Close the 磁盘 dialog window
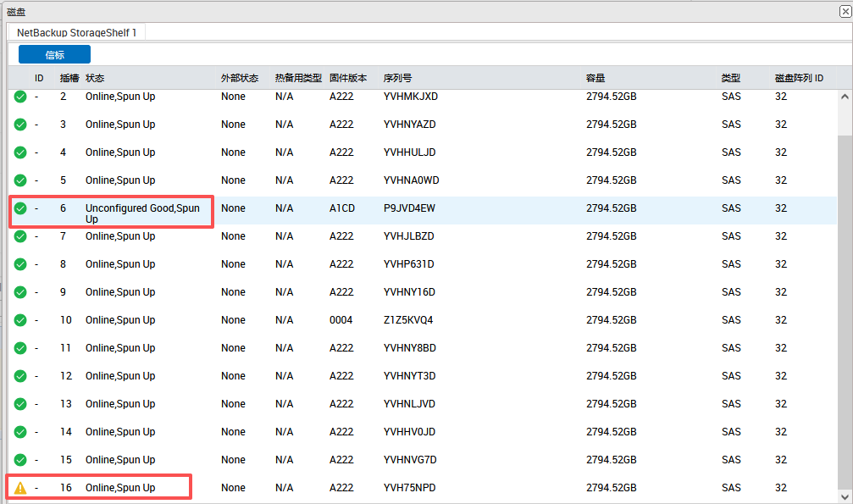 pyautogui.click(x=843, y=10)
